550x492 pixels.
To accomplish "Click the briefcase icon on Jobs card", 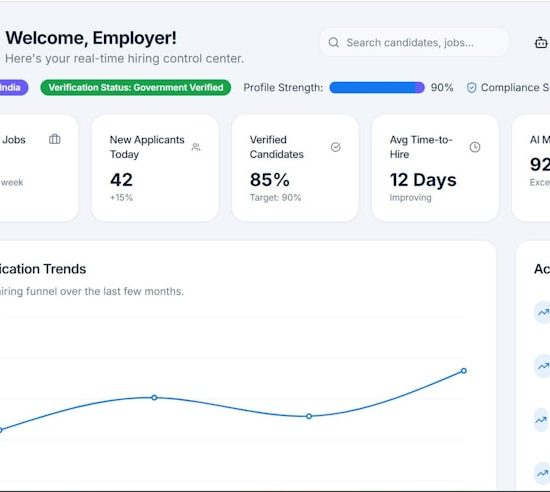I will (x=55, y=139).
